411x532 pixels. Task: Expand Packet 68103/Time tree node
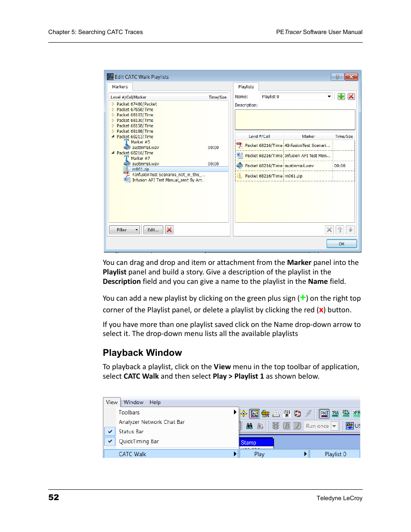pos(113,115)
